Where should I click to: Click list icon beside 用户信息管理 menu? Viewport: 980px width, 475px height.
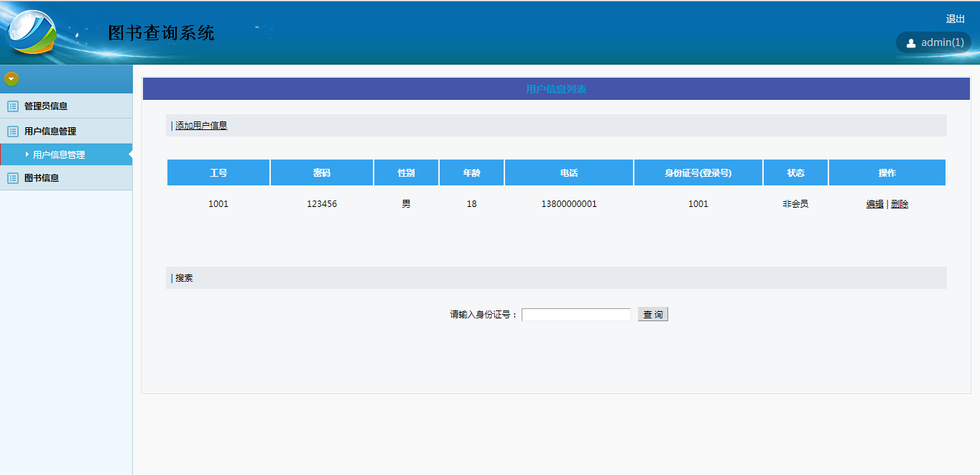pos(13,132)
